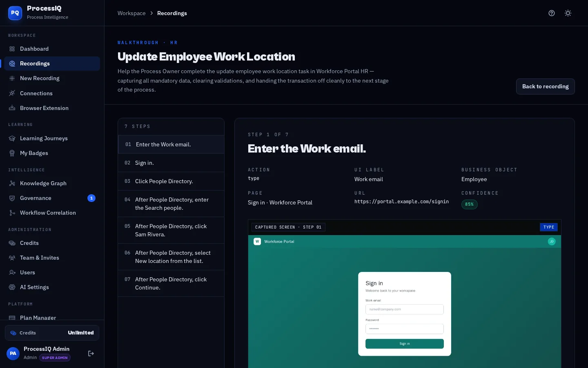Image resolution: width=588 pixels, height=368 pixels.
Task: Click the 85% confidence badge
Action: coord(469,204)
